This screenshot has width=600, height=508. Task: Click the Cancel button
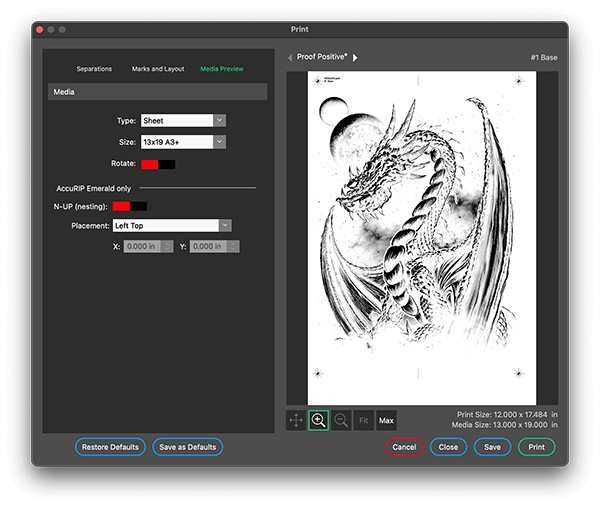coord(404,447)
